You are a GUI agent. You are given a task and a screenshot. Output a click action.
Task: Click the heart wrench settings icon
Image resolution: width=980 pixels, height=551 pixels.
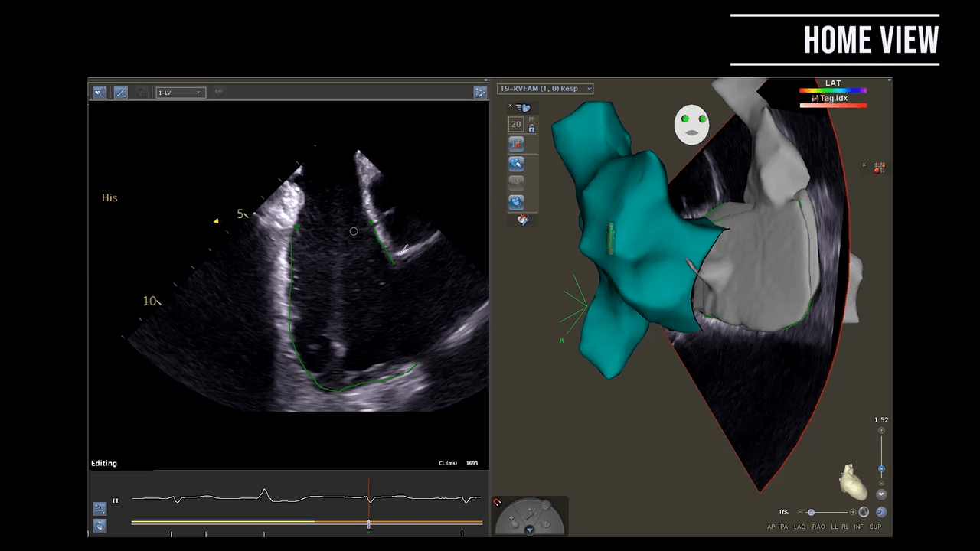point(523,220)
